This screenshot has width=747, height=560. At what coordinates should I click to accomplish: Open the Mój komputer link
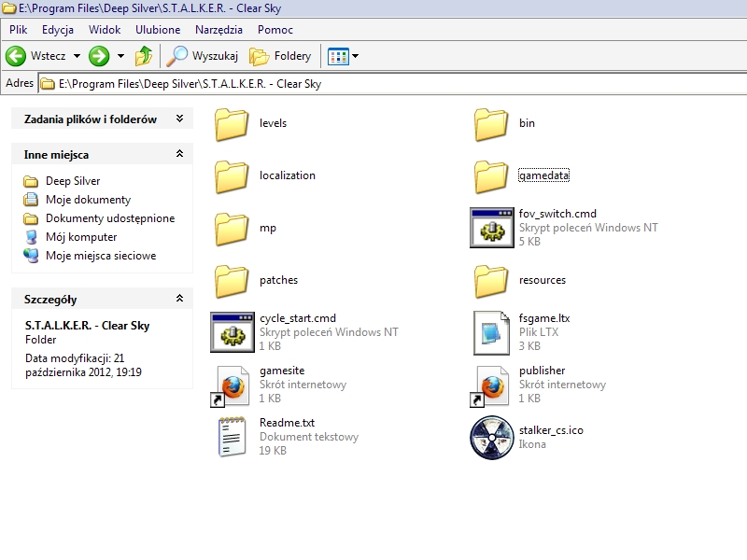coord(81,237)
